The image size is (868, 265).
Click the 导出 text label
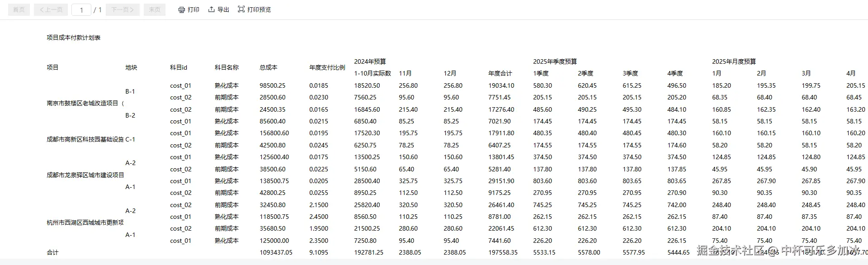223,9
